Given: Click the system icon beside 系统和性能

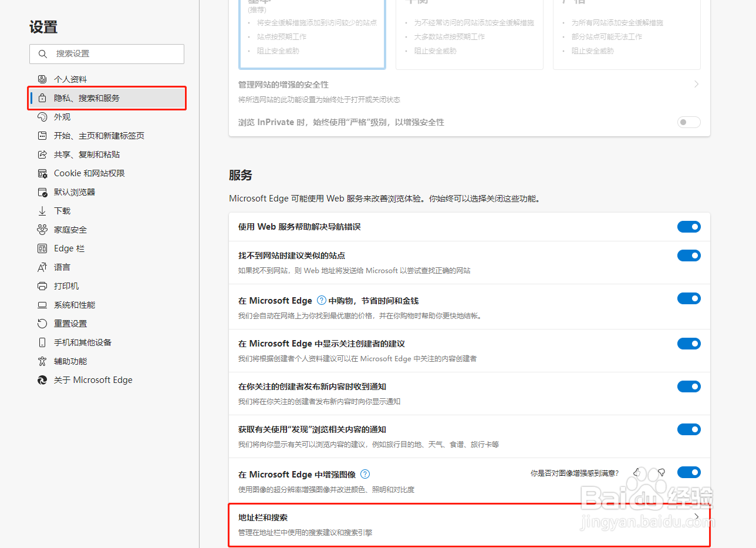Looking at the screenshot, I should click(x=42, y=305).
